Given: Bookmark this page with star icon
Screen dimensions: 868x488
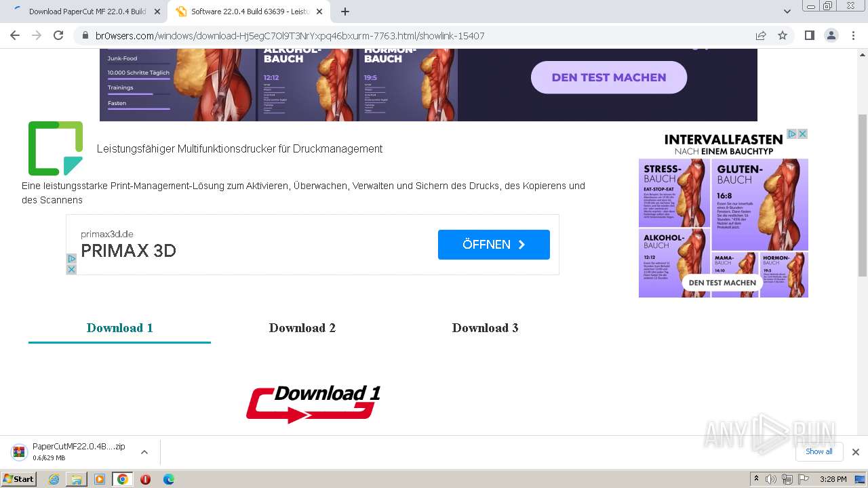Looking at the screenshot, I should [x=783, y=35].
